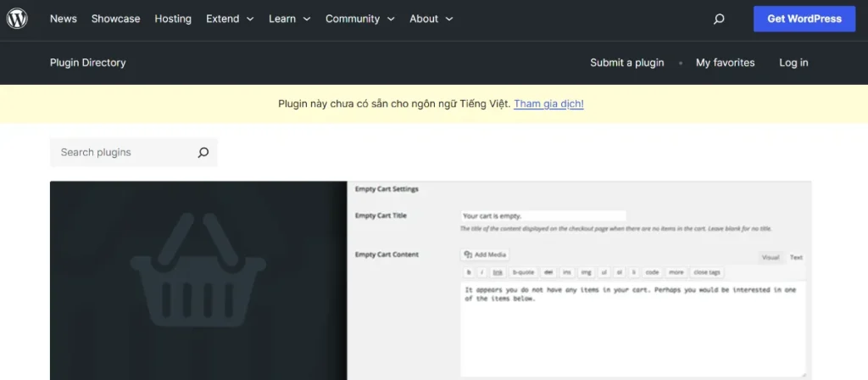Click the Get WordPress button

[x=804, y=19]
